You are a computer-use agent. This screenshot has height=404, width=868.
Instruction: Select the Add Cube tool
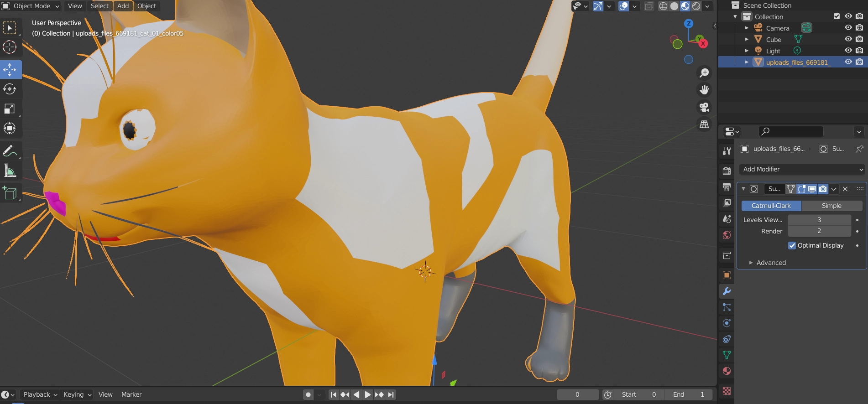[x=10, y=193]
